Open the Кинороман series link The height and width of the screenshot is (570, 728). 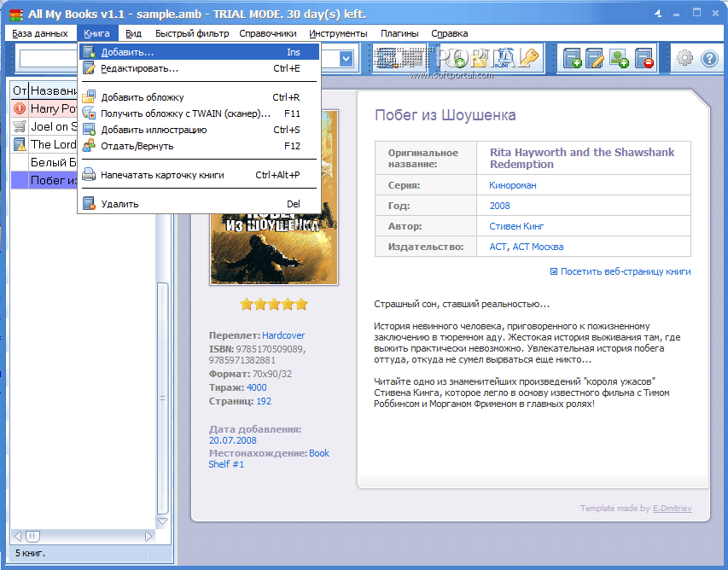pyautogui.click(x=513, y=185)
